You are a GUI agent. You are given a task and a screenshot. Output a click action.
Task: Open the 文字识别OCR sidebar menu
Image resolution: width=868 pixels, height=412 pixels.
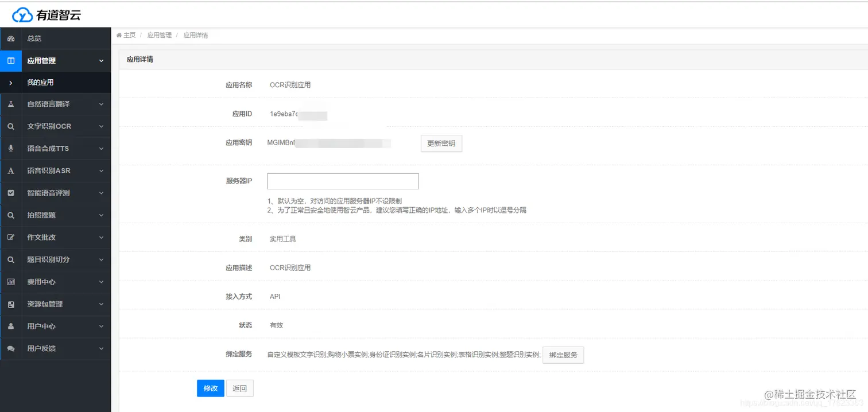point(55,126)
